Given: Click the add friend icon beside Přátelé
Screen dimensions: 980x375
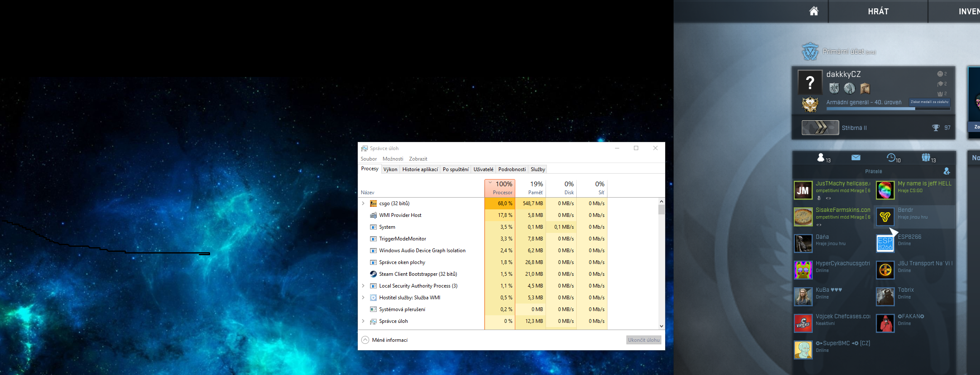Looking at the screenshot, I should [947, 171].
